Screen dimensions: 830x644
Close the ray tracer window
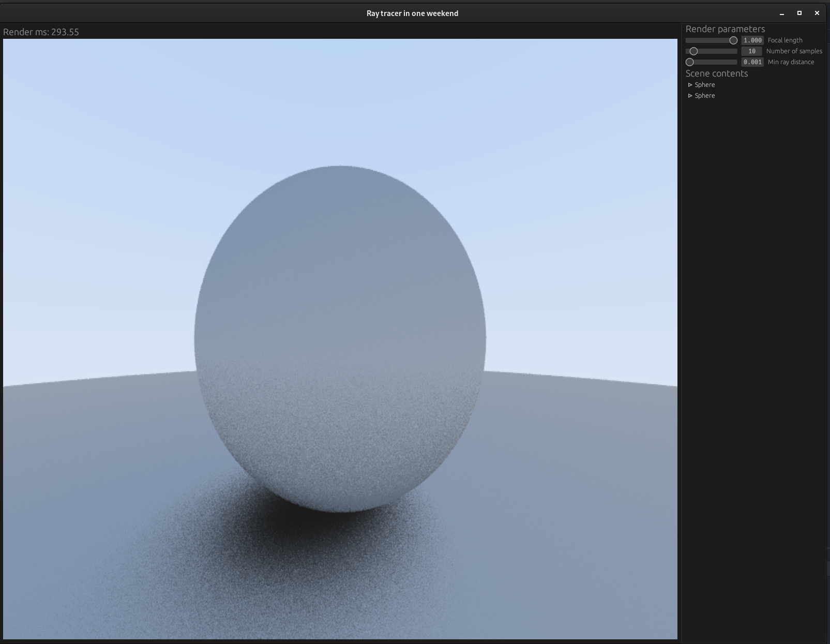coord(817,13)
